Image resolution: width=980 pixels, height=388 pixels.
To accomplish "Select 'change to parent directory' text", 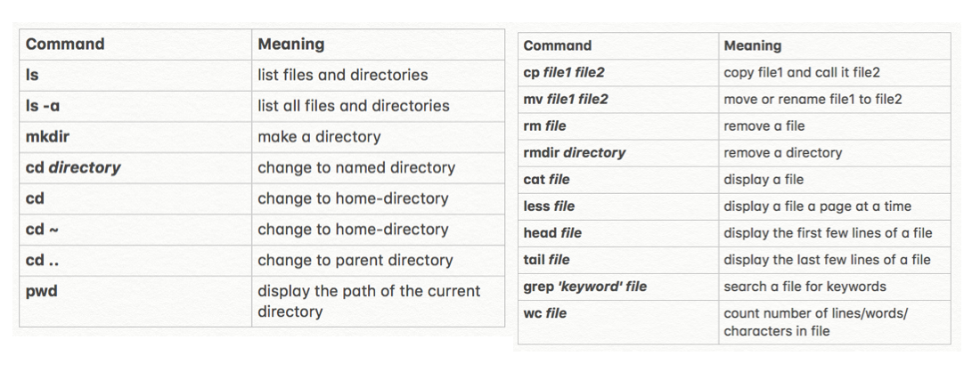I will [x=355, y=261].
